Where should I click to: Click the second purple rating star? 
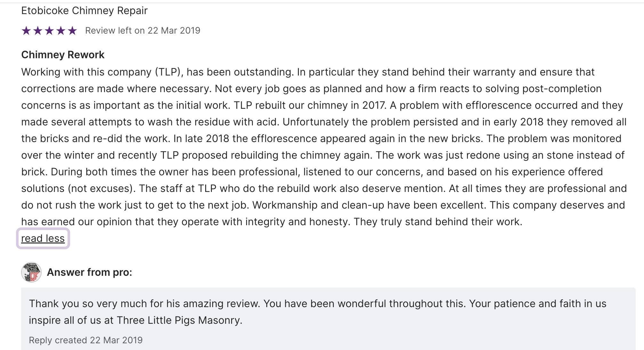pyautogui.click(x=38, y=31)
